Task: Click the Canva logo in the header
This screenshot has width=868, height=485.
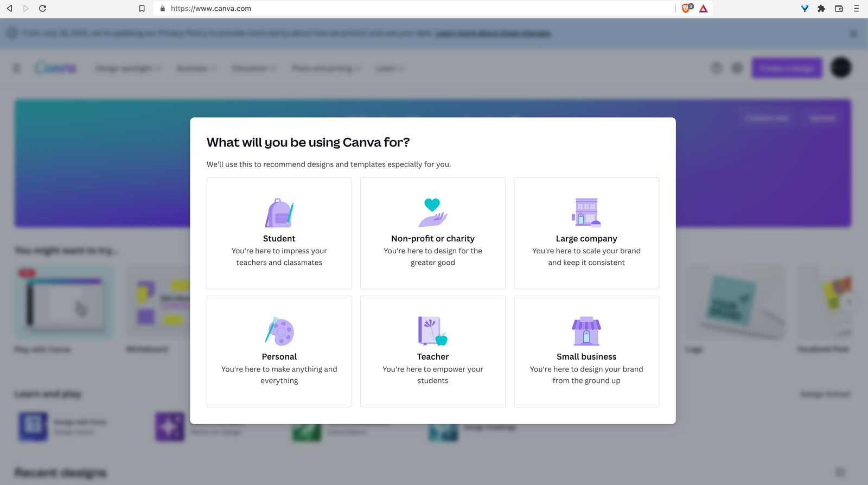Action: click(55, 68)
